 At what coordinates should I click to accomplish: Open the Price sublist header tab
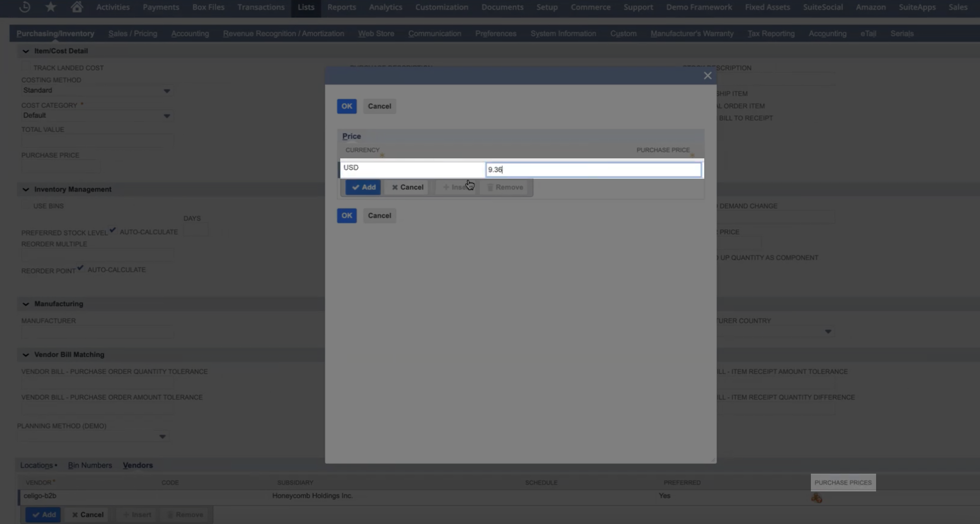351,136
